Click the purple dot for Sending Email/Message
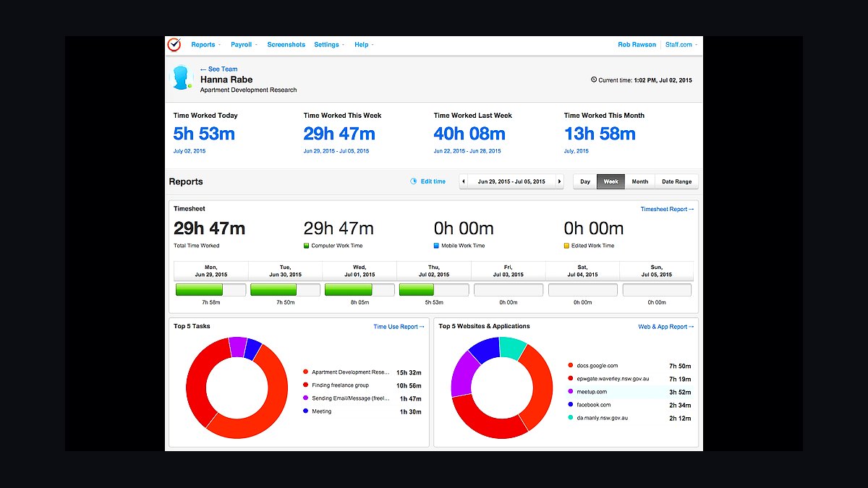Image resolution: width=868 pixels, height=488 pixels. [x=306, y=398]
